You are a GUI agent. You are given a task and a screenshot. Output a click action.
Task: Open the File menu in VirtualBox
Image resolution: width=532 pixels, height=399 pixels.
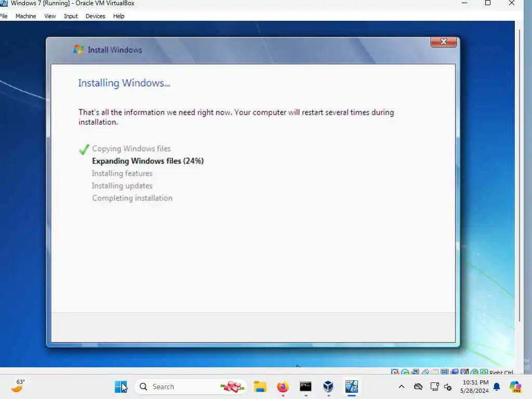tap(4, 16)
